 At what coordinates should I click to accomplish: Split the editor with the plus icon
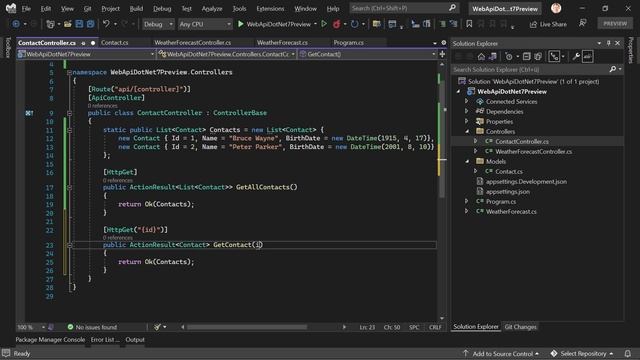click(x=442, y=54)
